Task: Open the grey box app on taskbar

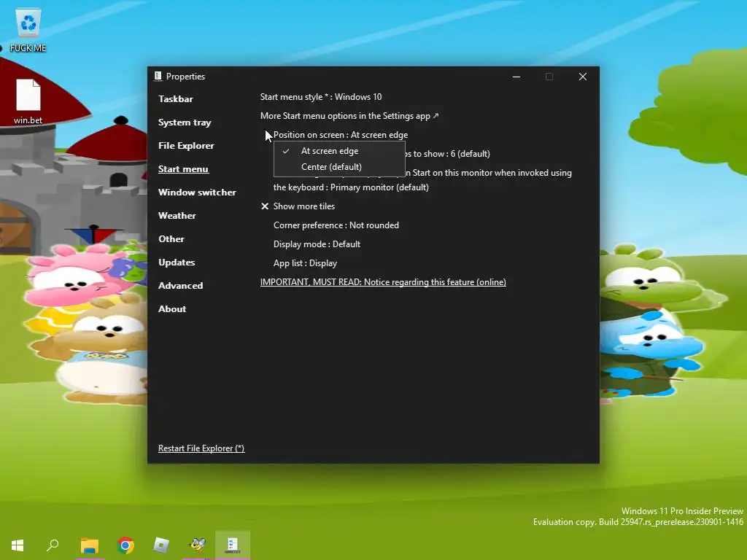Action: tap(161, 545)
